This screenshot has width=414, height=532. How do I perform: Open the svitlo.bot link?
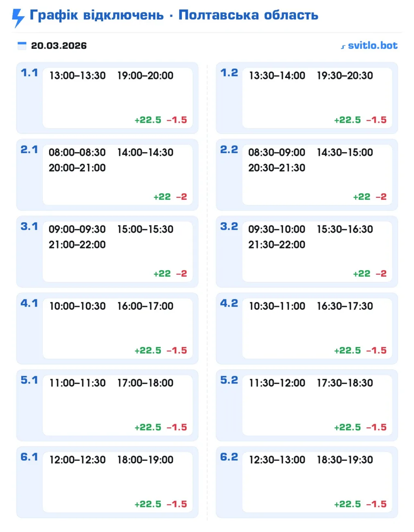click(372, 45)
